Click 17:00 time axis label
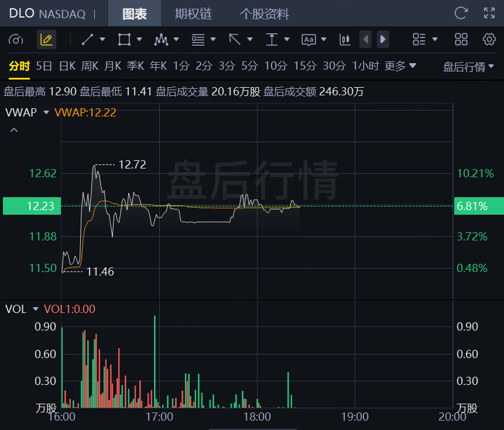 [x=159, y=417]
